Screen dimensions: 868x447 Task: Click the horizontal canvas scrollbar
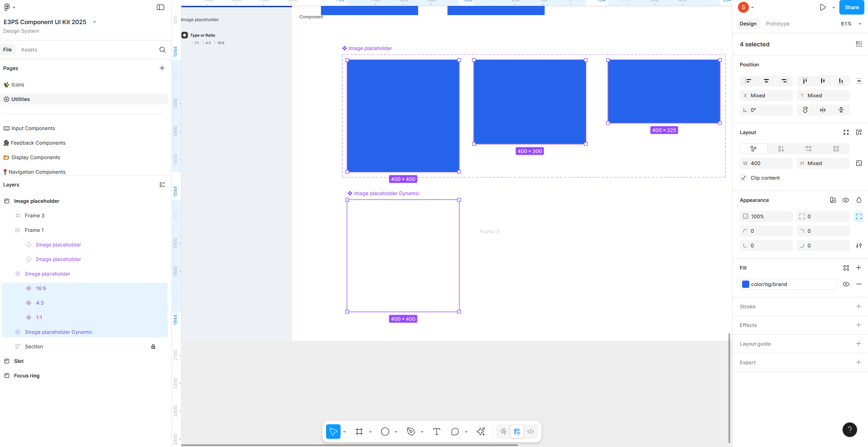tap(350, 445)
